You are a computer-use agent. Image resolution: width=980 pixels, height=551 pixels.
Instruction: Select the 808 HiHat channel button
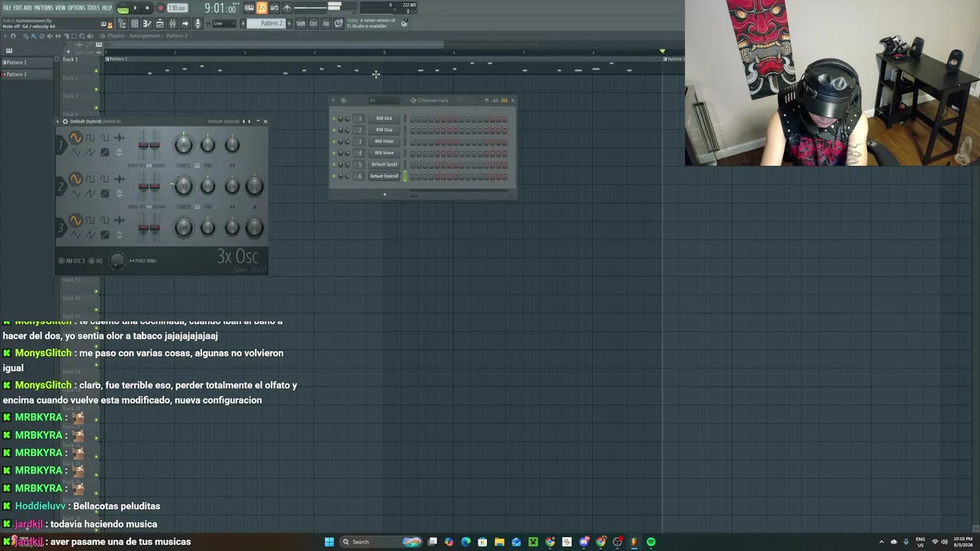coord(384,142)
